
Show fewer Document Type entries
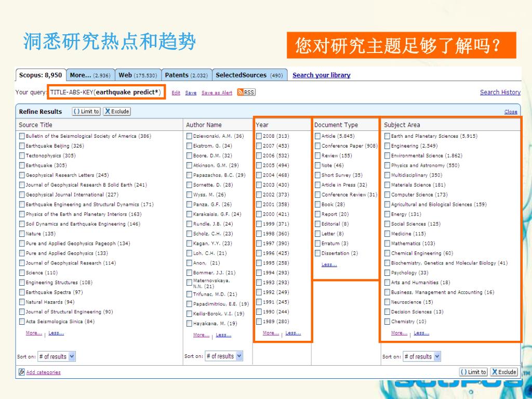329,264
